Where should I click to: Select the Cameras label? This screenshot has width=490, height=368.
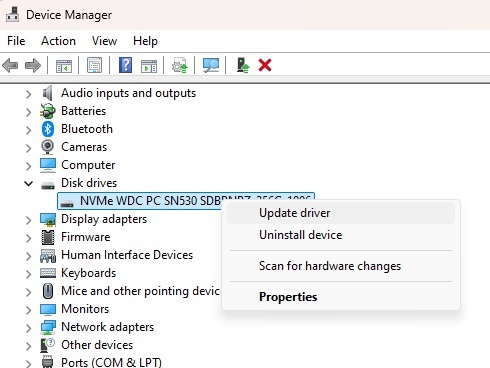tap(84, 147)
